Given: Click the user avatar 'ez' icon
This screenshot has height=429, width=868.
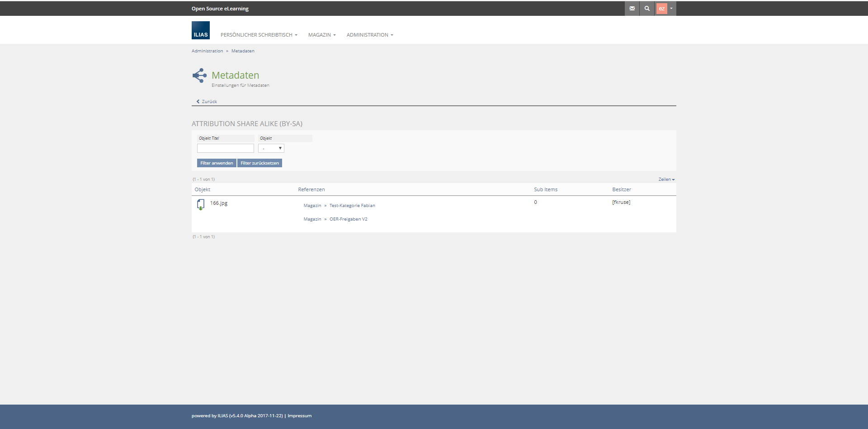Looking at the screenshot, I should (x=661, y=9).
